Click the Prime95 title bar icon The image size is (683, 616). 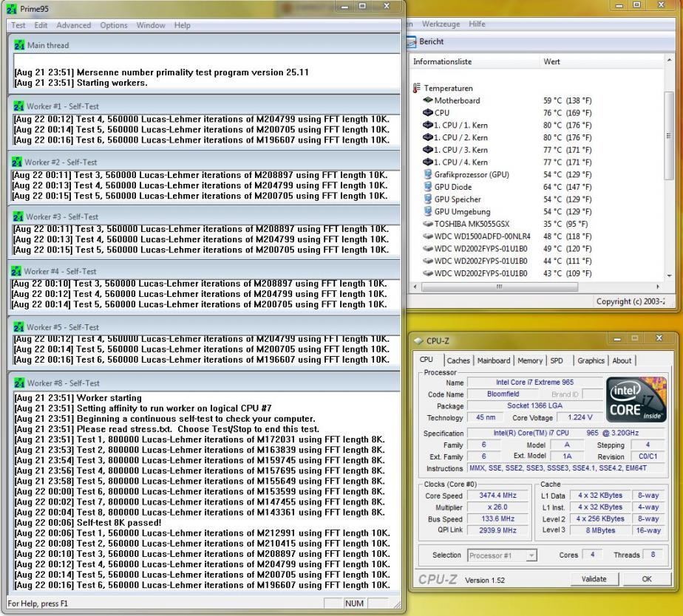[12, 9]
